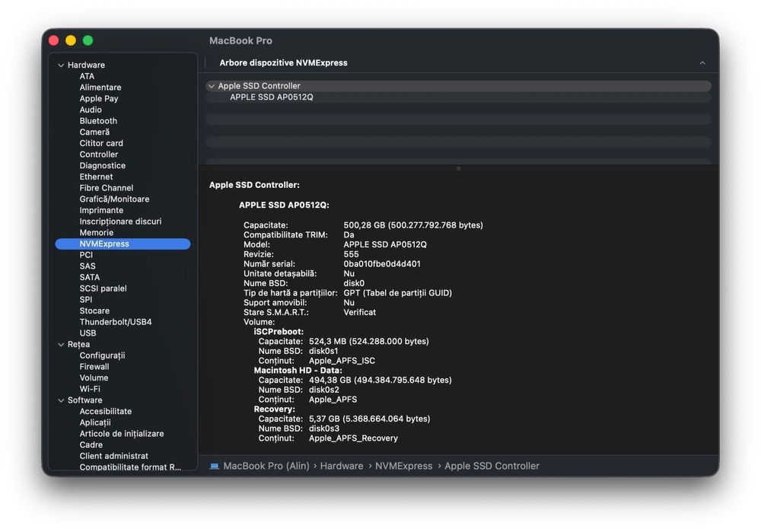
Task: Click the BSD name disk0s2
Action: pos(324,390)
